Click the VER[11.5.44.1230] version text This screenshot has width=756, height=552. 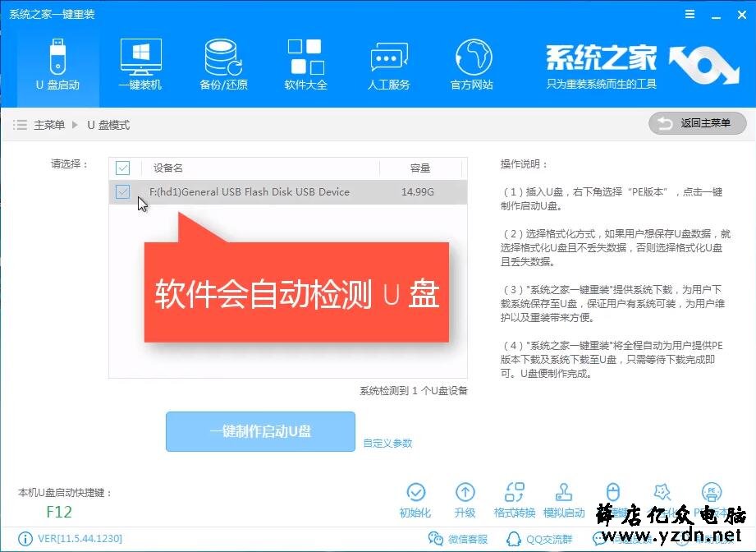pyautogui.click(x=80, y=539)
